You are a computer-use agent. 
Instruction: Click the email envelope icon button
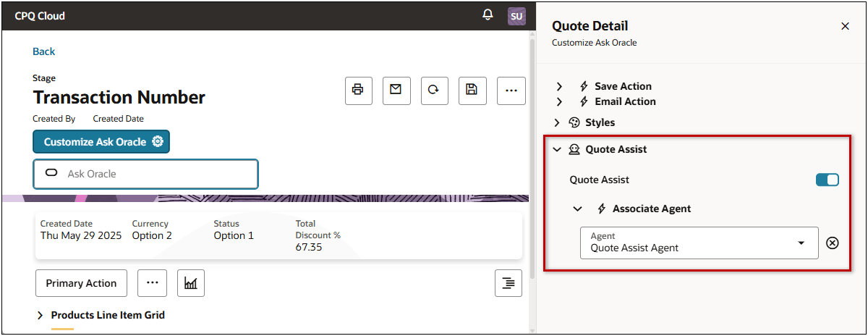[x=396, y=90]
